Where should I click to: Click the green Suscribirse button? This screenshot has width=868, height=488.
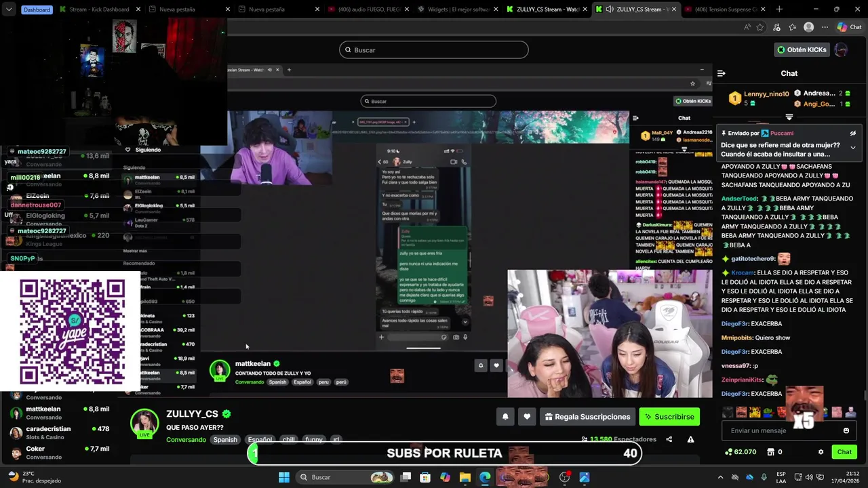click(x=669, y=417)
